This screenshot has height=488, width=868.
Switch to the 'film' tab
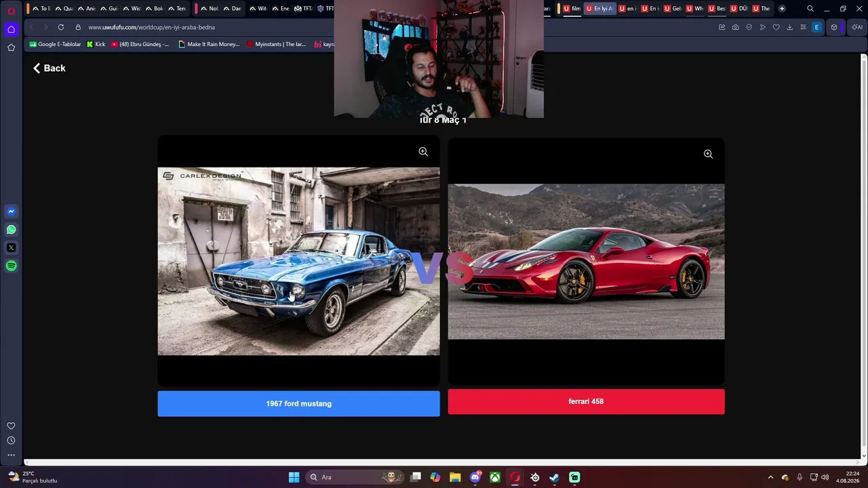(x=572, y=9)
